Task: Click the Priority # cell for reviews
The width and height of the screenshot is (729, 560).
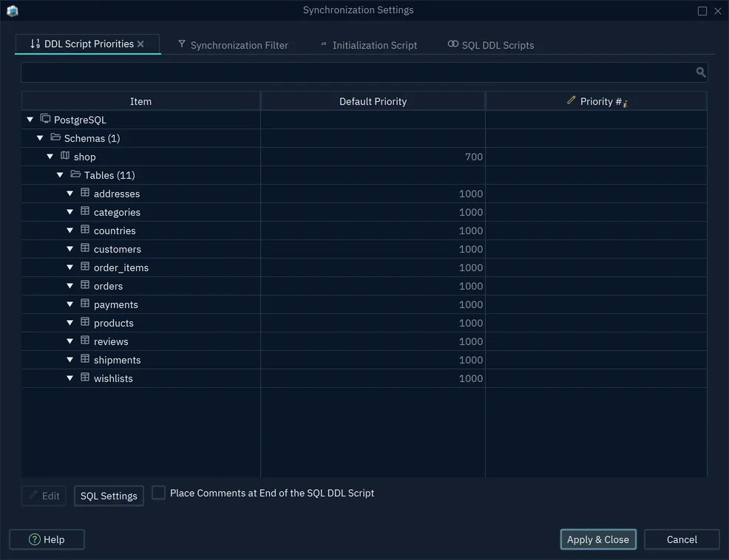Action: [597, 341]
